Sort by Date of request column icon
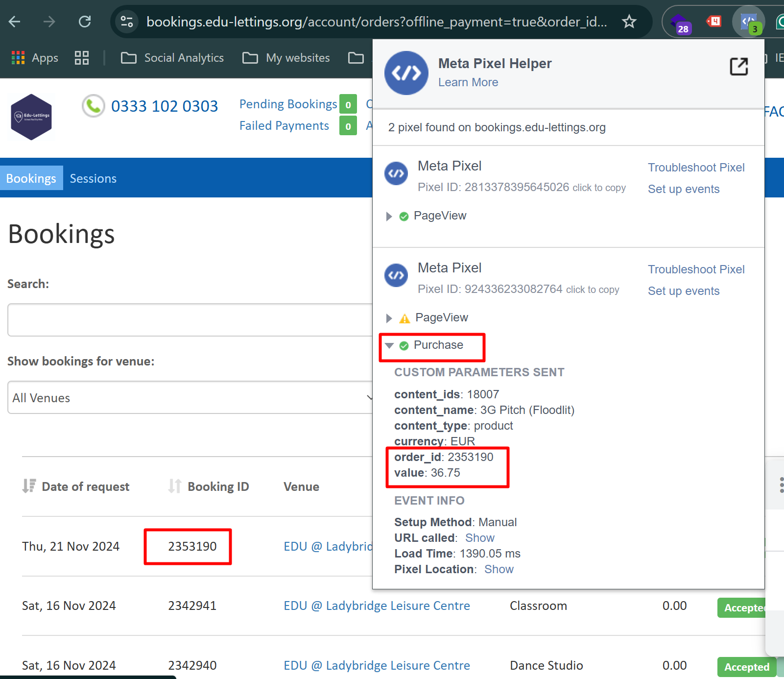784x679 pixels. [x=29, y=486]
